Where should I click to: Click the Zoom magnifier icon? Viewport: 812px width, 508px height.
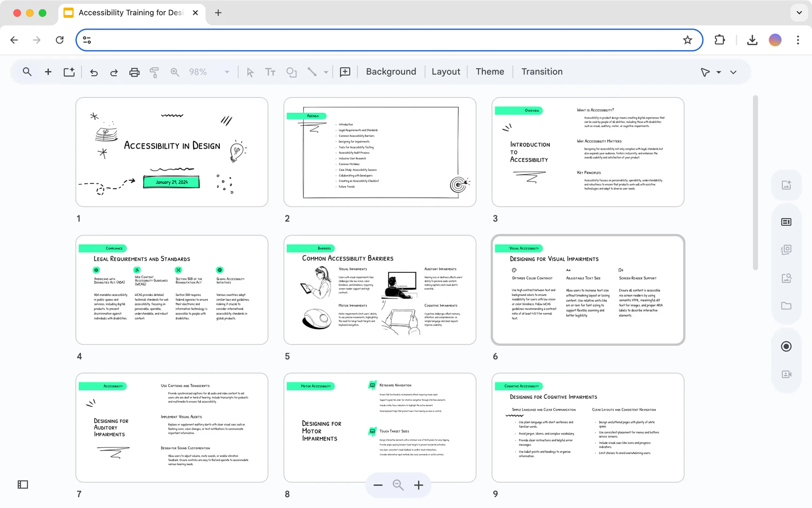coord(175,72)
